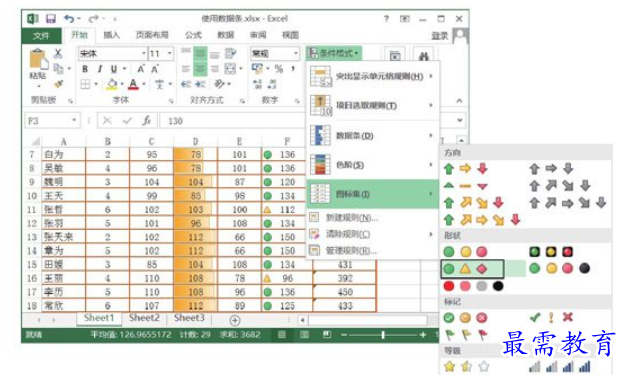
Task: Switch to the 页面布局 Page Layout tab
Action: click(152, 35)
